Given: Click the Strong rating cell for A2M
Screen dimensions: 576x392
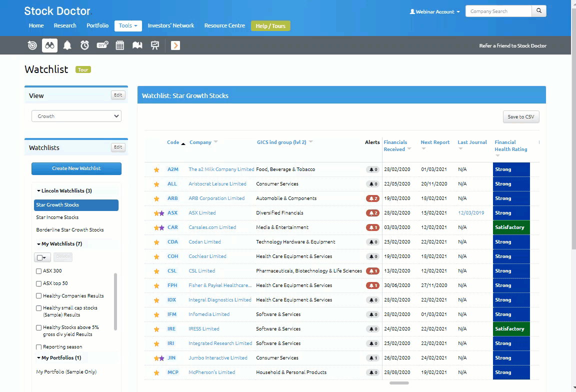Looking at the screenshot, I should point(511,169).
